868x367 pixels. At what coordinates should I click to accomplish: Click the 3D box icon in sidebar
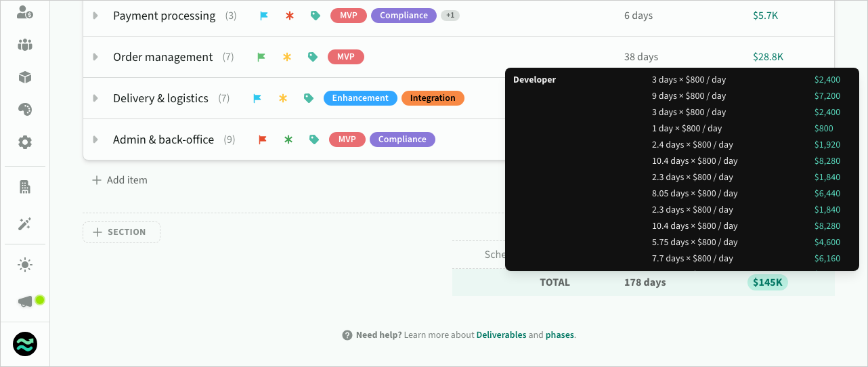pos(25,77)
